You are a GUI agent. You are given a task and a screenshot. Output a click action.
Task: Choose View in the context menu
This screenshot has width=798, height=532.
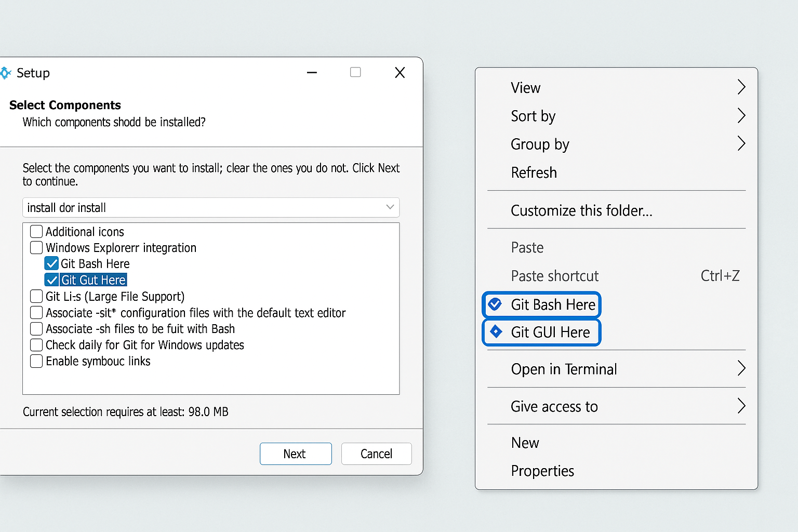click(x=616, y=87)
